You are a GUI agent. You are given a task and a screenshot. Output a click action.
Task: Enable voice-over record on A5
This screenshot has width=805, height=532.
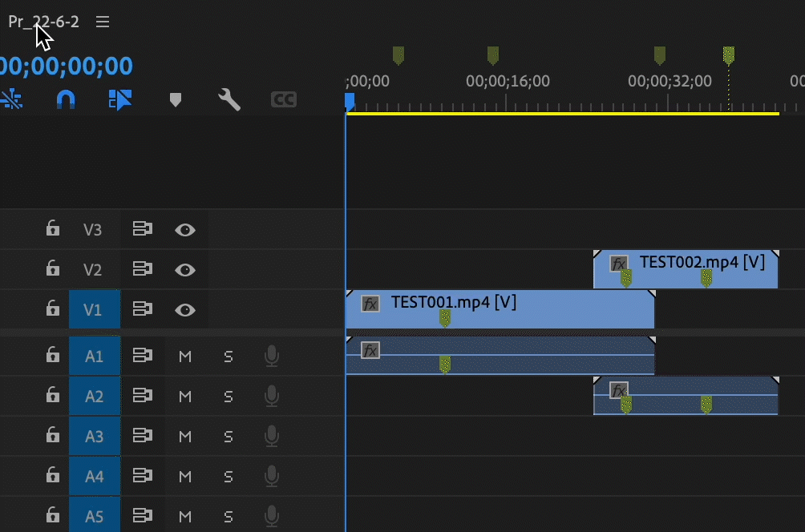[272, 516]
